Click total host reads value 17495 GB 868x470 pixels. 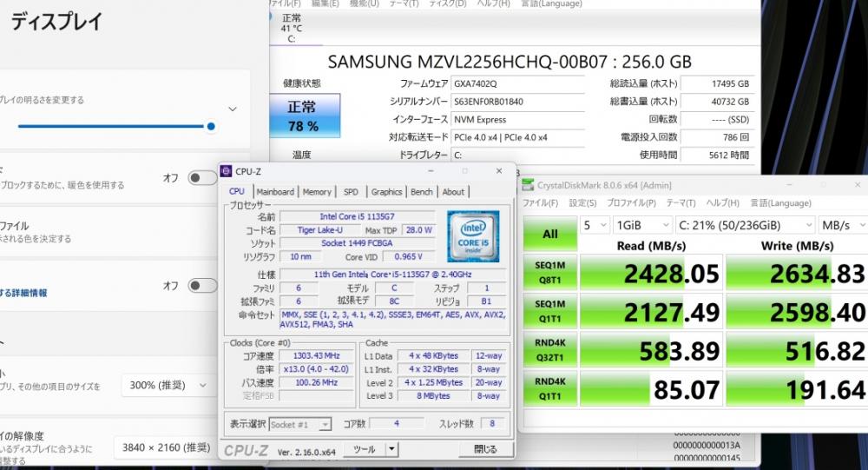(716, 83)
